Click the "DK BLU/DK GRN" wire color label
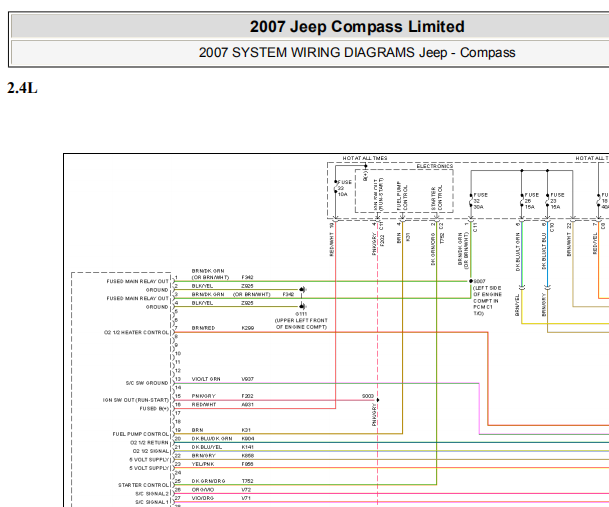 pos(212,438)
